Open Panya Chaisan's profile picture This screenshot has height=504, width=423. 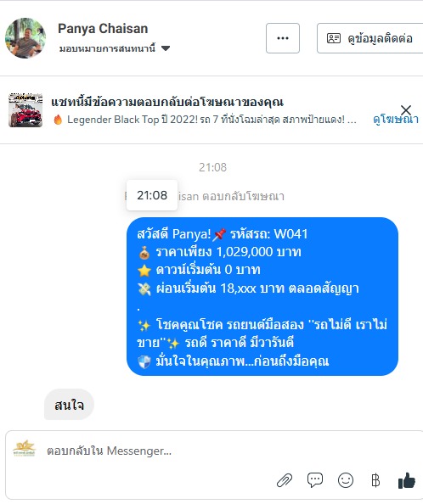pos(25,38)
